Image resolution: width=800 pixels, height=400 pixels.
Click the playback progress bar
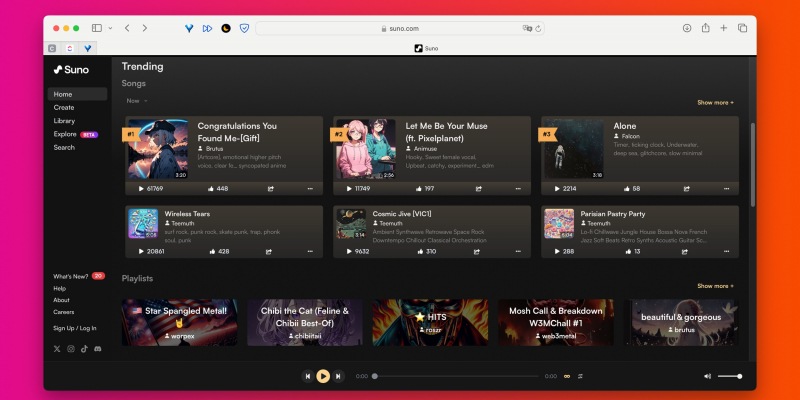(x=456, y=377)
